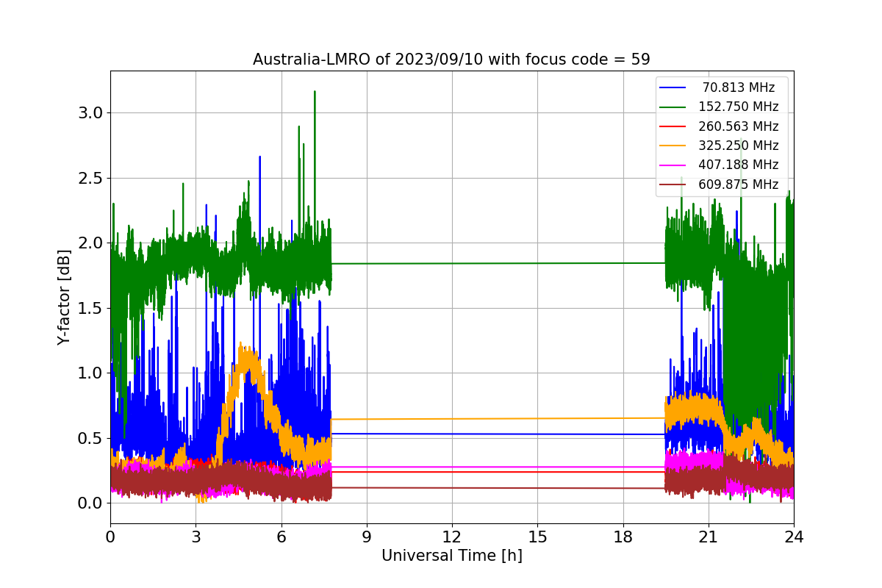
Task: Click the flat magenta line across the data gap
Action: [498, 467]
